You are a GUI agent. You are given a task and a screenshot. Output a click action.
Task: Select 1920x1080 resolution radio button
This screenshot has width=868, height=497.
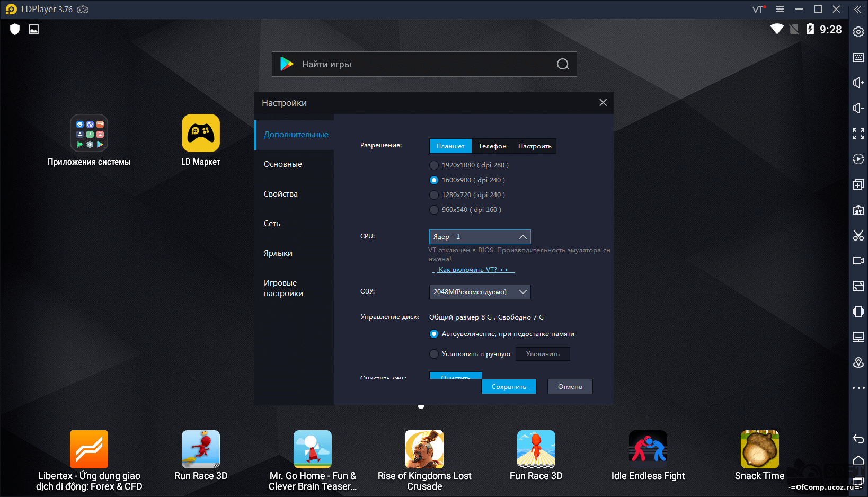(x=434, y=165)
